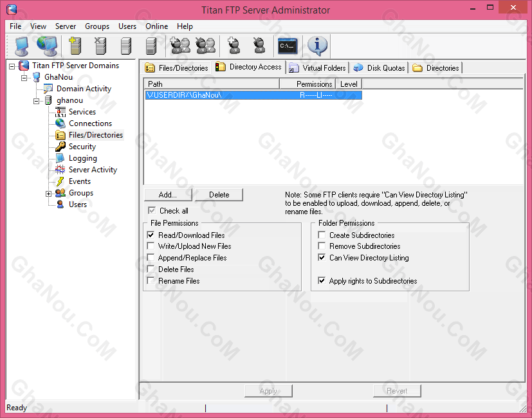Screen dimensions: 532x418
Task: Click the local computer monitor toolbar icon
Action: (x=22, y=46)
